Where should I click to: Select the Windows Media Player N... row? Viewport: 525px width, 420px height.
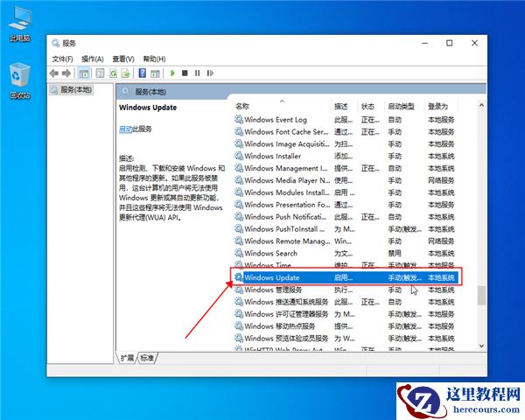coord(345,180)
